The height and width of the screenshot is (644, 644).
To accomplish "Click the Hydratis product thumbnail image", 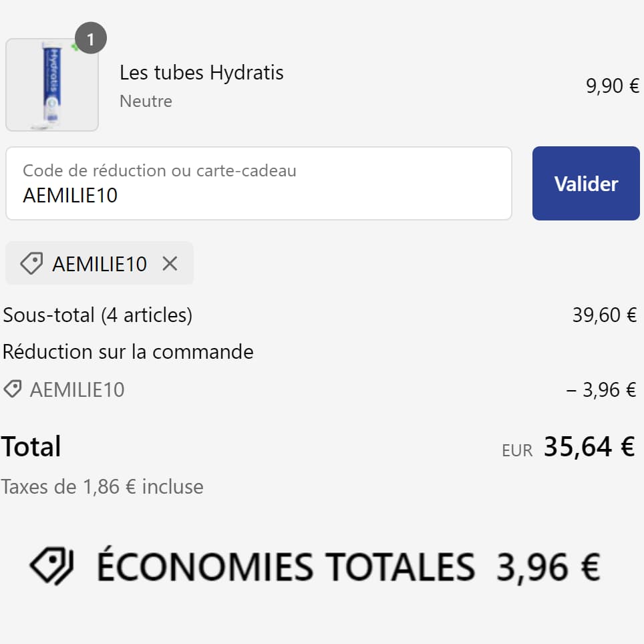I will (51, 85).
